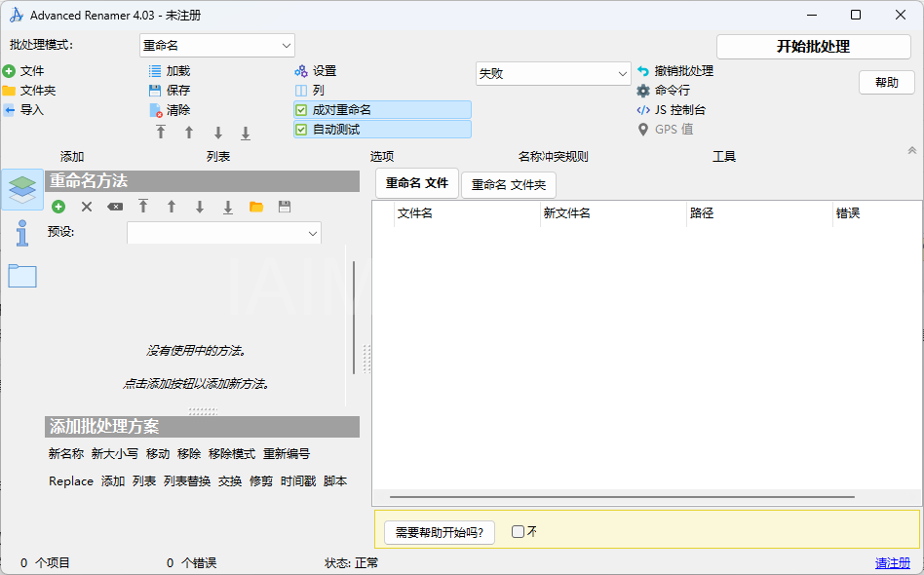The width and height of the screenshot is (924, 575).
Task: Click the GPS 值 location pin
Action: [x=643, y=130]
